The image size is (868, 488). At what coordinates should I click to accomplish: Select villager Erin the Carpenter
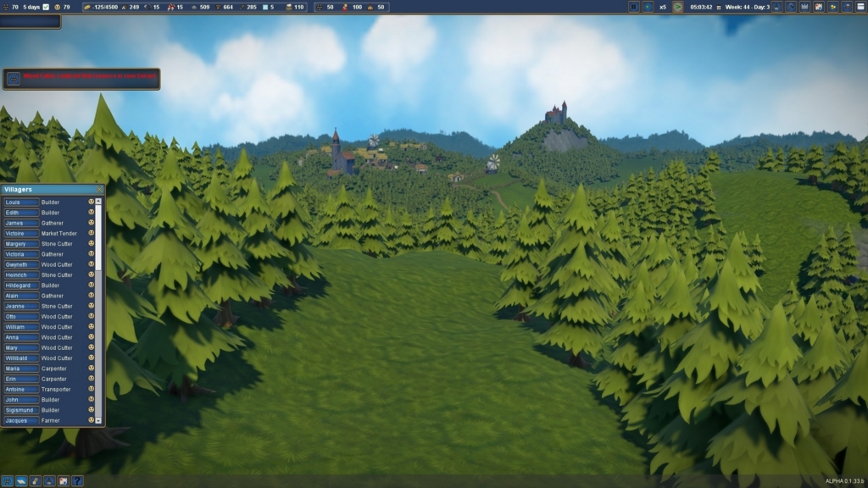(21, 379)
